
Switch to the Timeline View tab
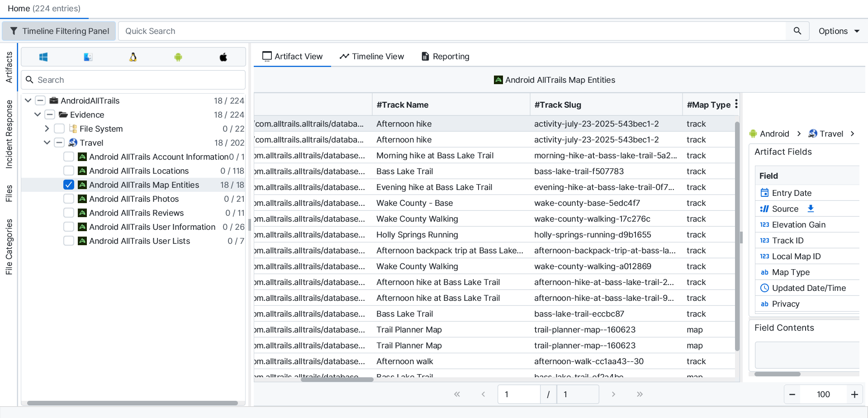[372, 56]
